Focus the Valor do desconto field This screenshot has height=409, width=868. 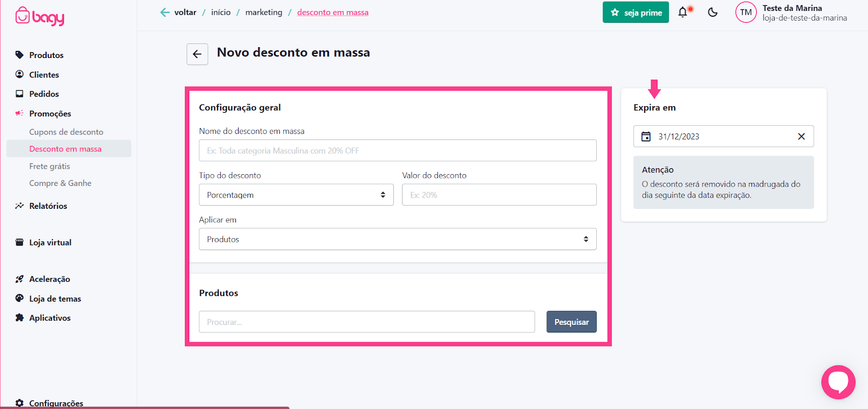[x=499, y=195]
